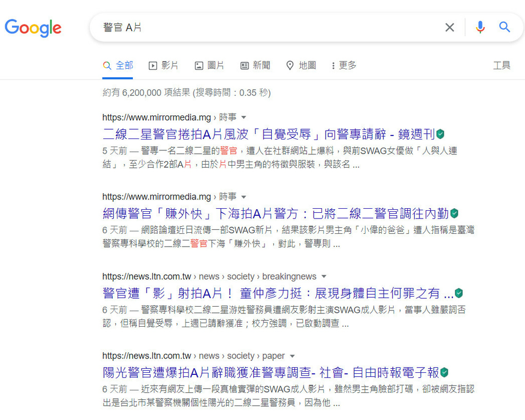Switch to the 影片 tab
This screenshot has height=420, width=525.
click(x=164, y=65)
